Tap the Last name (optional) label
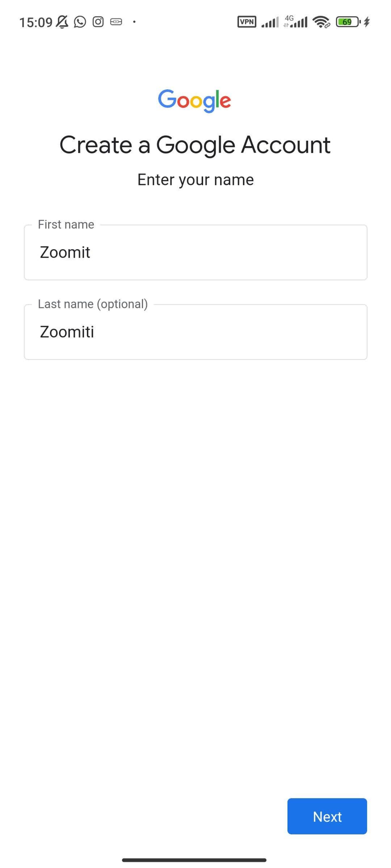Viewport: 391px width, 868px height. coord(93,304)
